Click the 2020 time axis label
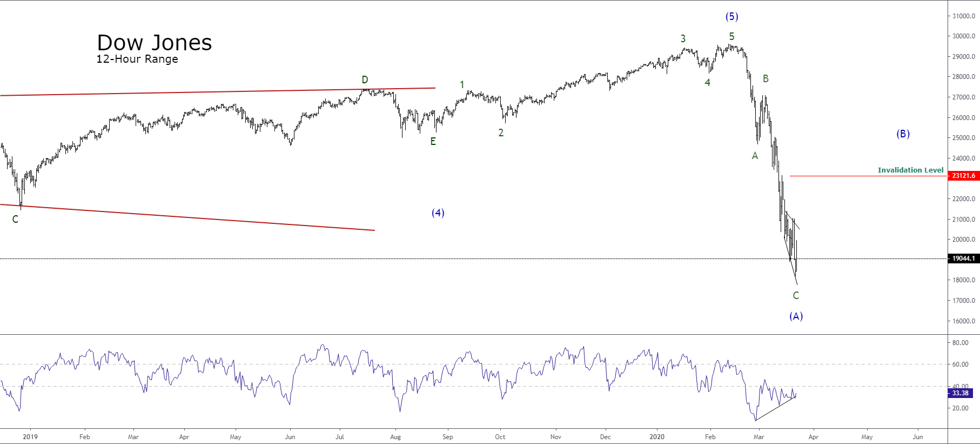Viewport: 980px width, 444px height. point(657,437)
